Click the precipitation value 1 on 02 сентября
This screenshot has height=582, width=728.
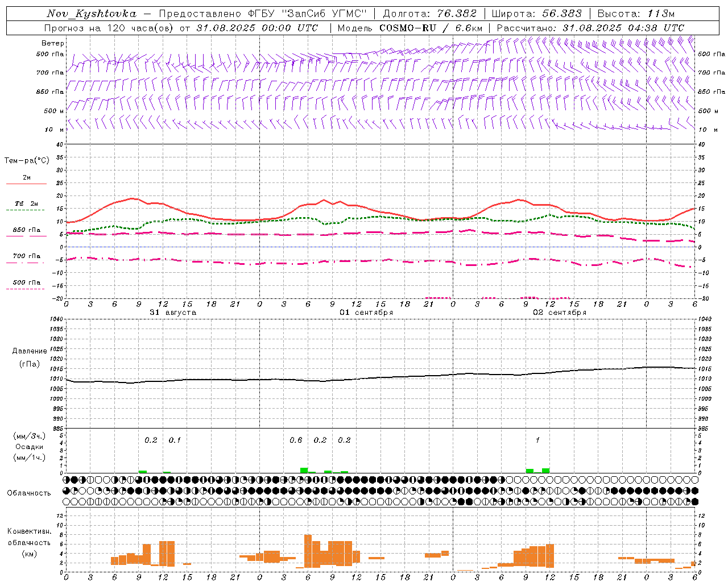click(x=537, y=440)
